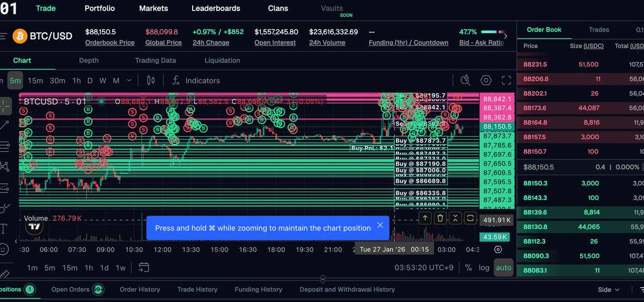Select the M monthly interval
The height and width of the screenshot is (302, 644).
pyautogui.click(x=116, y=80)
